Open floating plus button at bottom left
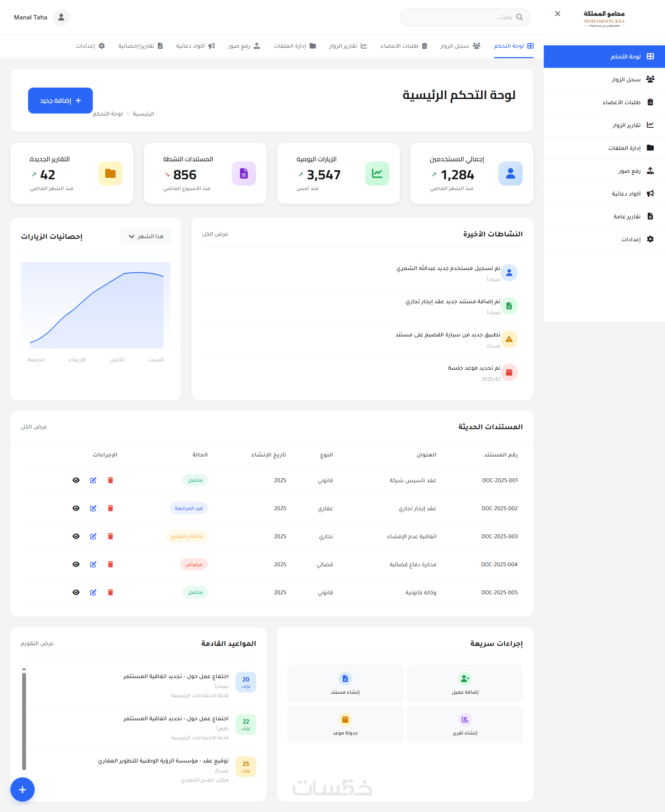This screenshot has width=665, height=812. coord(22,790)
